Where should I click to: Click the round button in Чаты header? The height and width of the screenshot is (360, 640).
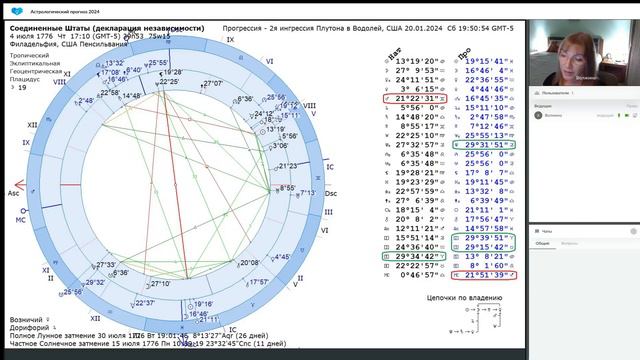633,231
